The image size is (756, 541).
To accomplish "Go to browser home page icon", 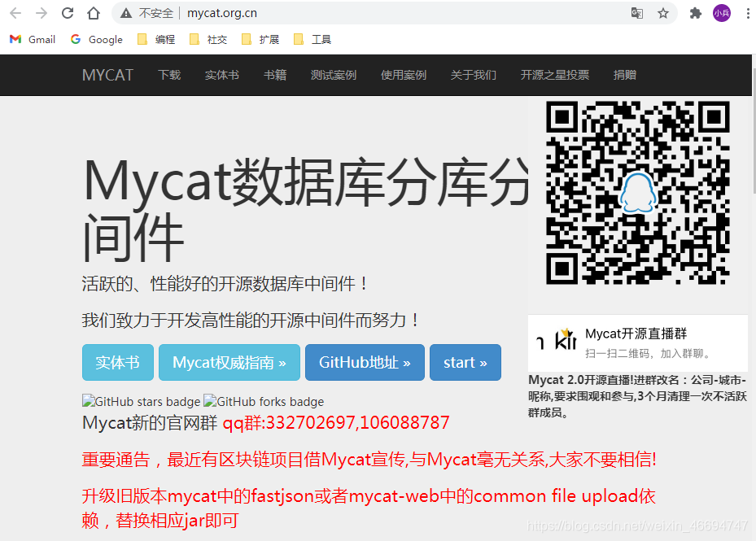I will [x=94, y=13].
